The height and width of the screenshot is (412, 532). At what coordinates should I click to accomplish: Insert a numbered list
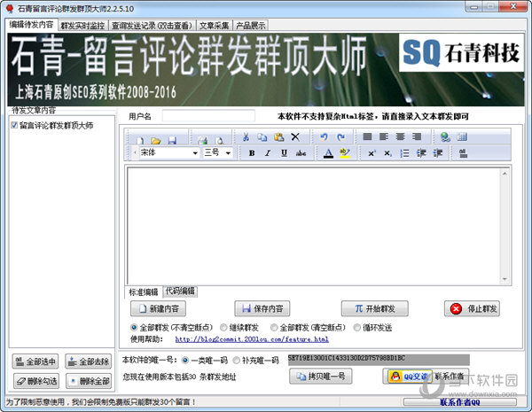[404, 153]
